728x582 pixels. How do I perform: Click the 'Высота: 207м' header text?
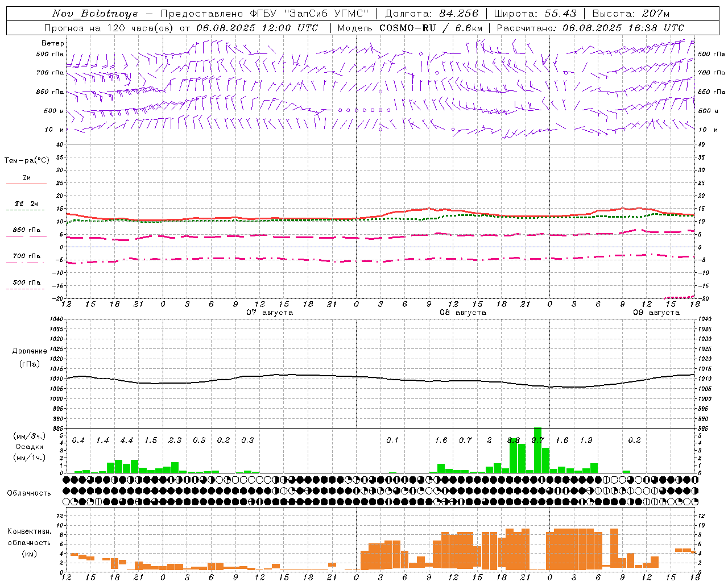click(x=631, y=14)
